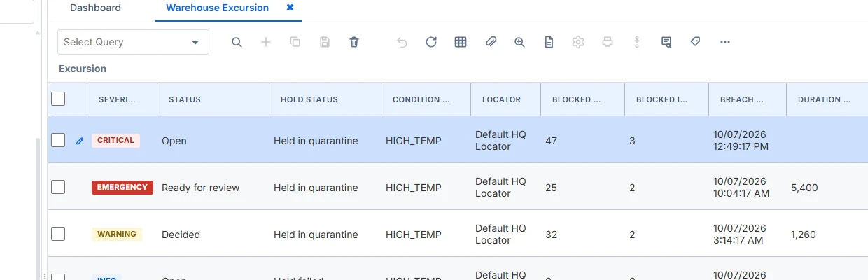Check the WARNING row checkbox

pos(58,234)
